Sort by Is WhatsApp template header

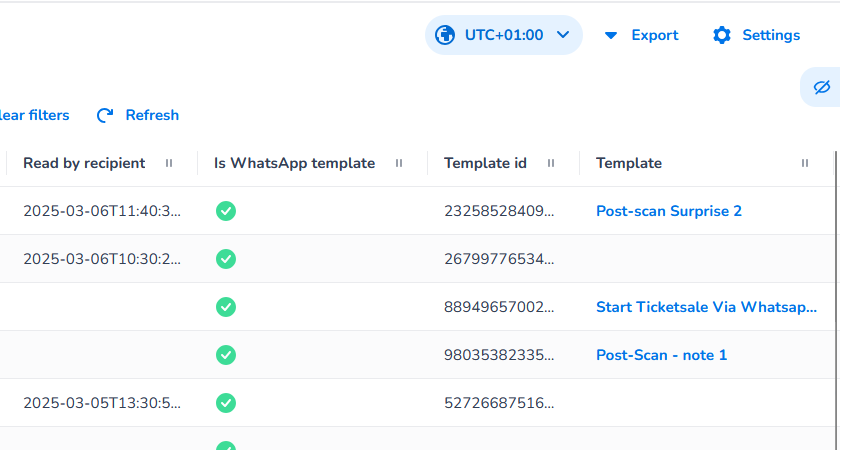[294, 163]
